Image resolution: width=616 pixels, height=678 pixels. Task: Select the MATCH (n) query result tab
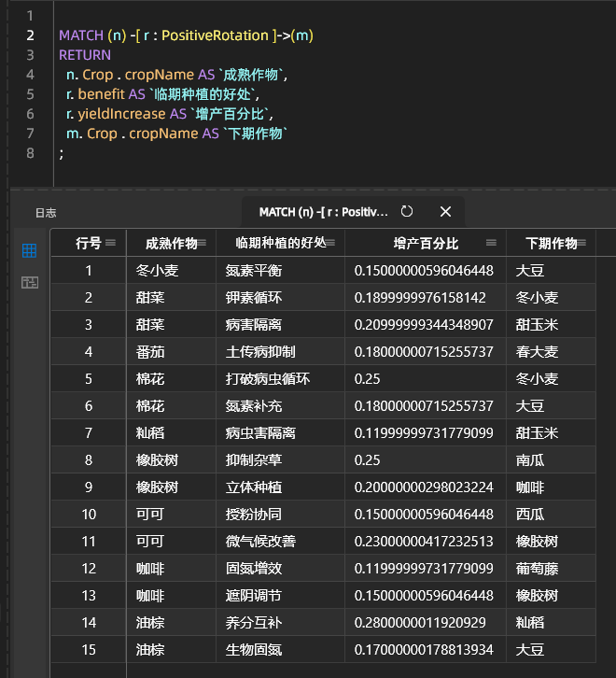pyautogui.click(x=322, y=212)
